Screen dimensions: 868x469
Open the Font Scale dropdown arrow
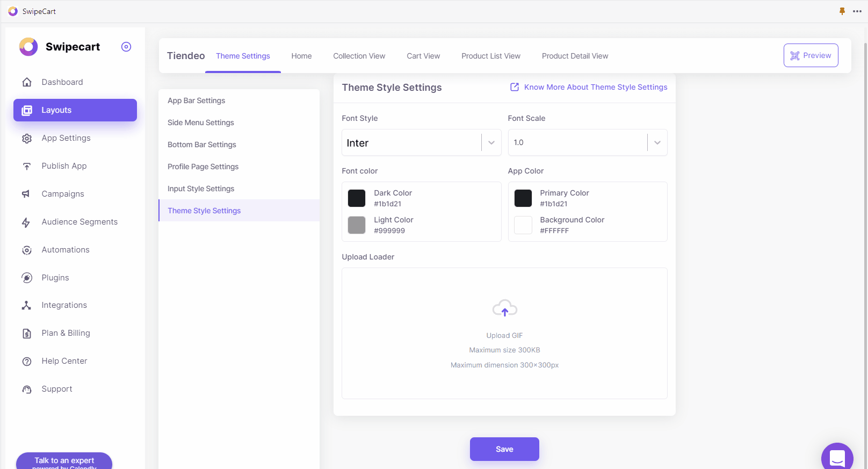657,142
